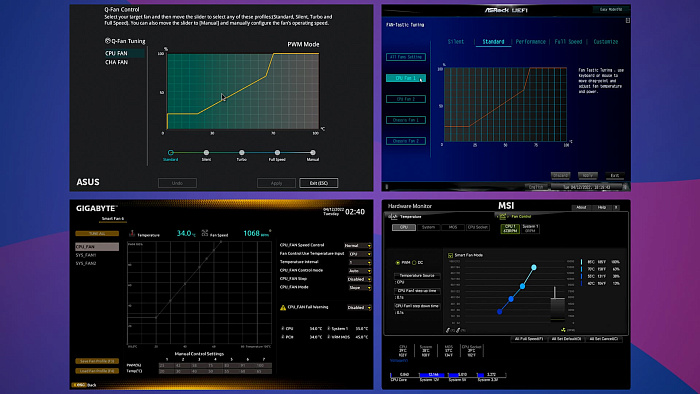
Task: Select the PWM radio button in MSI monitor
Action: click(x=398, y=262)
